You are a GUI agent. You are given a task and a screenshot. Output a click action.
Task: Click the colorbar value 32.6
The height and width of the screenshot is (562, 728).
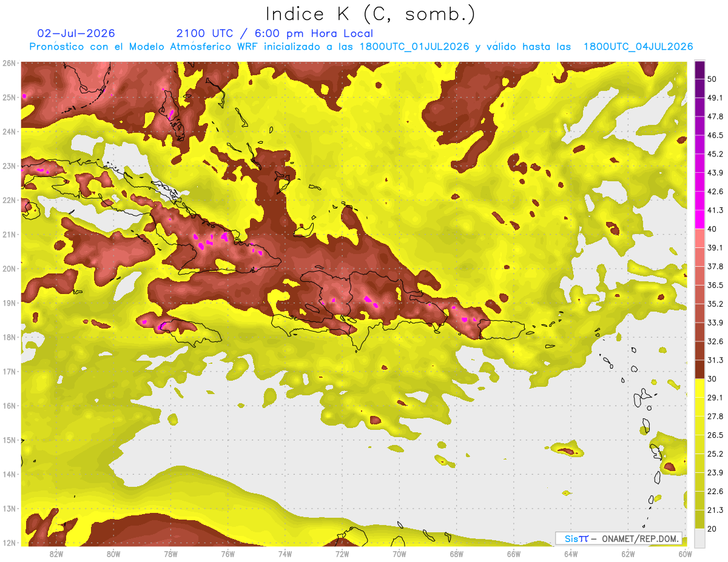click(715, 341)
